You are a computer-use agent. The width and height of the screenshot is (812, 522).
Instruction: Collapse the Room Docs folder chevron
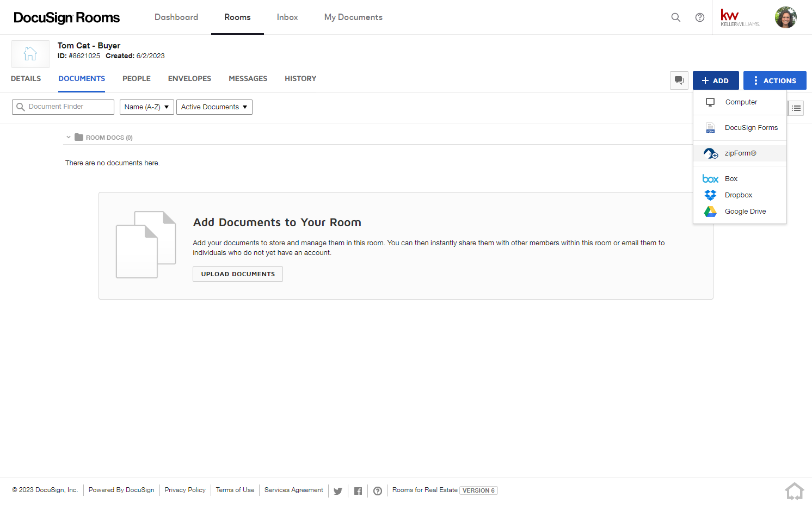[69, 138]
